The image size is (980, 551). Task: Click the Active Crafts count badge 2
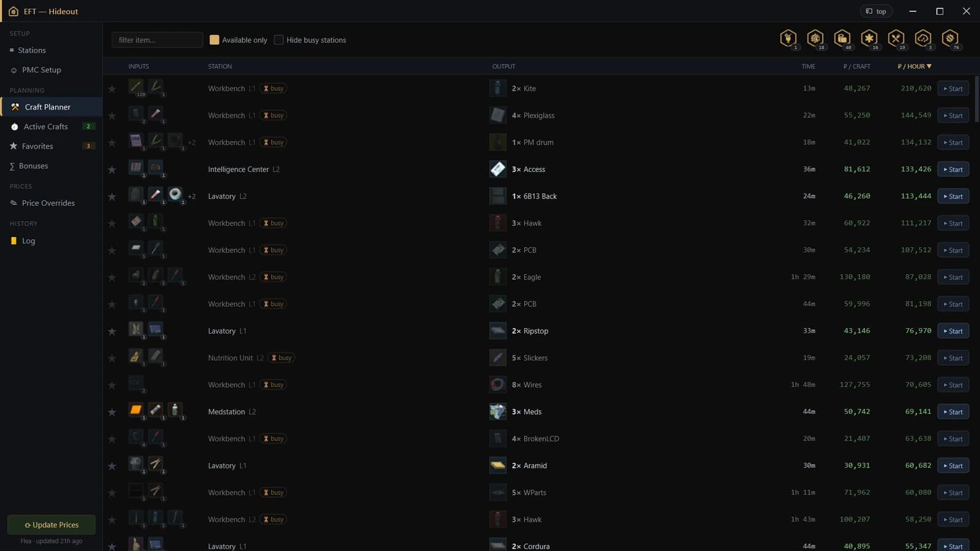(88, 126)
